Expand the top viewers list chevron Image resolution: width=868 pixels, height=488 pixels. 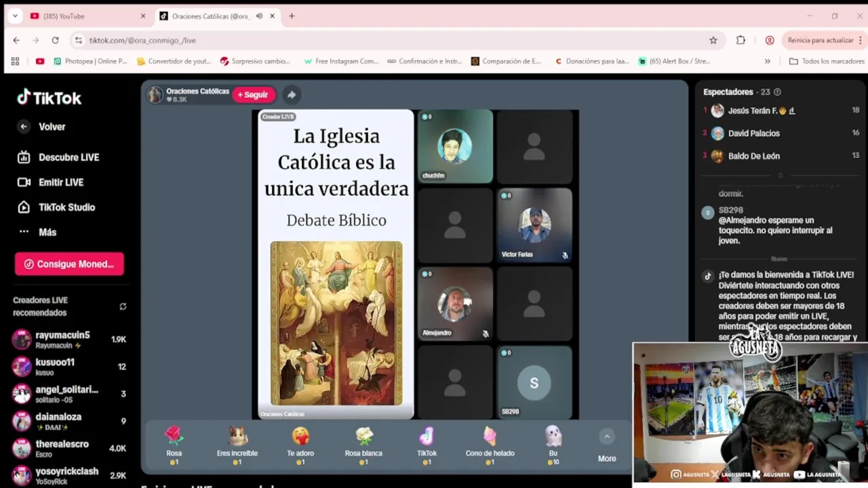point(780,176)
